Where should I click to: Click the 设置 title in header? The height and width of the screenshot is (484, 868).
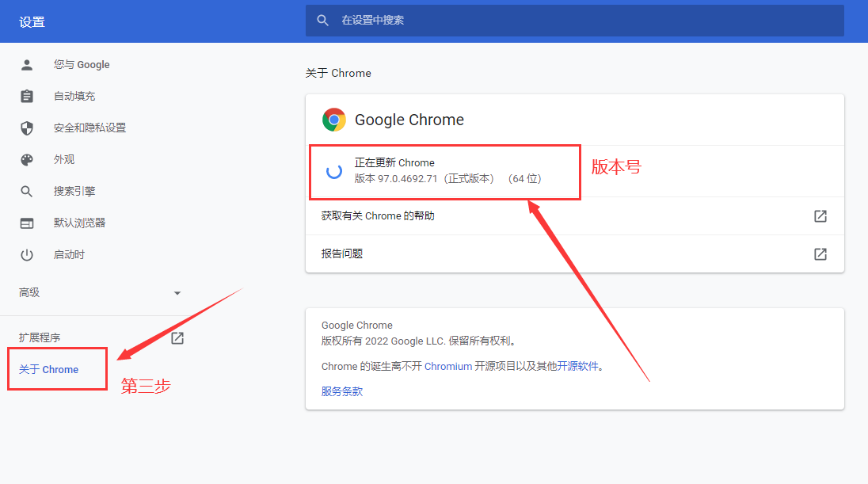[x=32, y=22]
